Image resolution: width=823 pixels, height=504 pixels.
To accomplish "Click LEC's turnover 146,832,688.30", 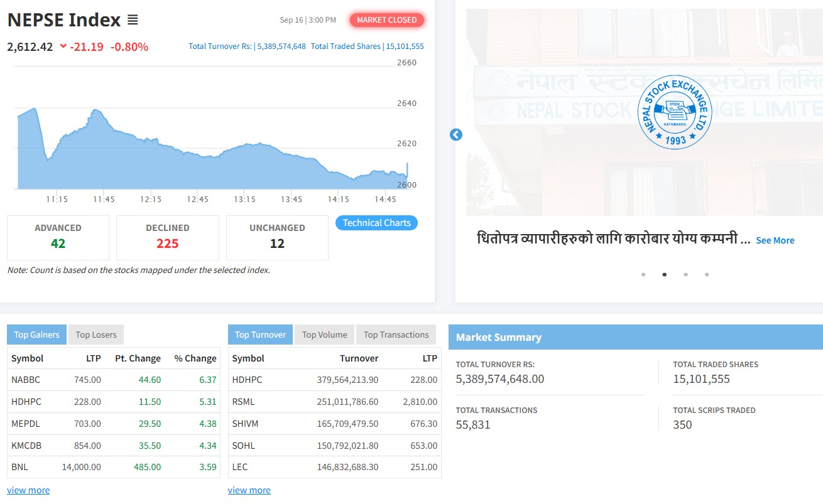I will 348,467.
